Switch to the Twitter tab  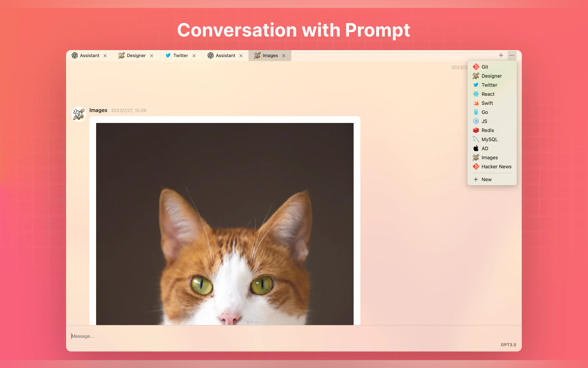click(x=177, y=56)
